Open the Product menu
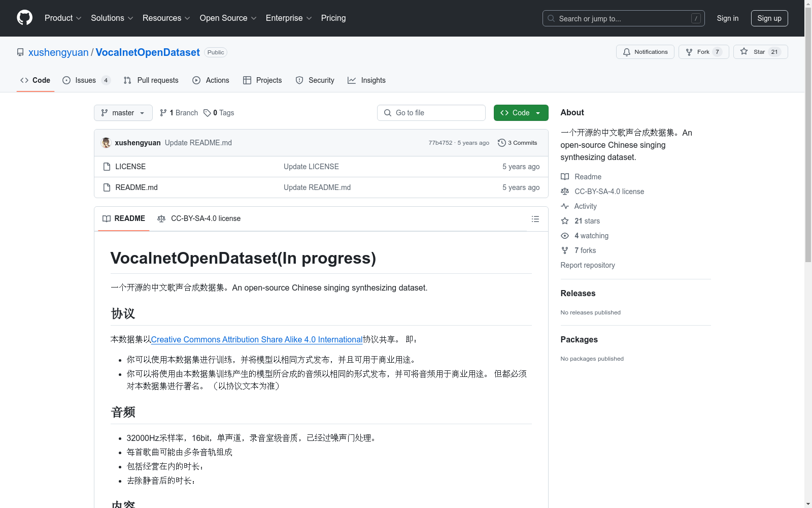This screenshot has width=812, height=508. (x=63, y=18)
